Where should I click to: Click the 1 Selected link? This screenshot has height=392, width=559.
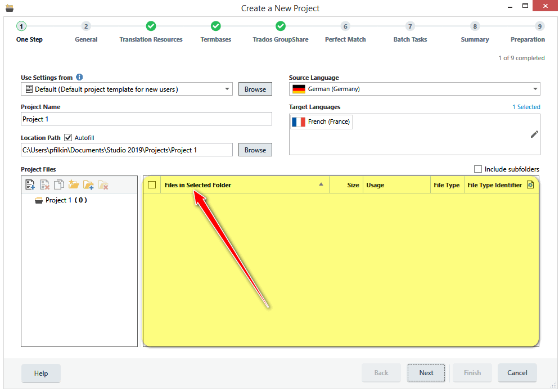coord(526,107)
